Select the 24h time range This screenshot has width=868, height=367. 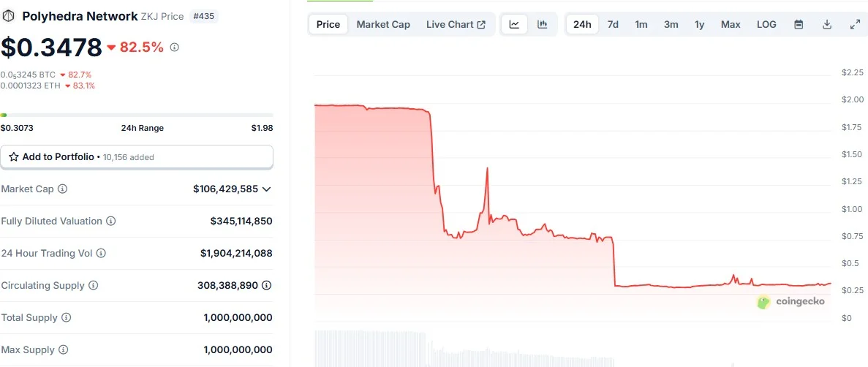pyautogui.click(x=582, y=24)
